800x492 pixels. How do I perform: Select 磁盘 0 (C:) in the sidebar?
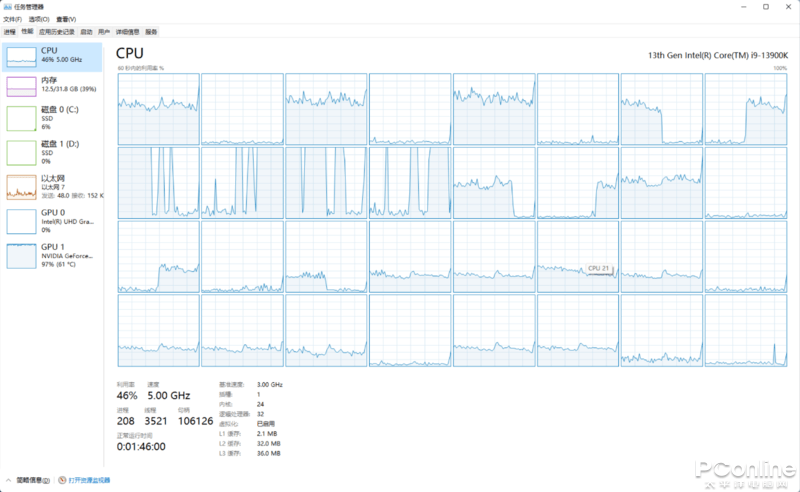(52, 118)
